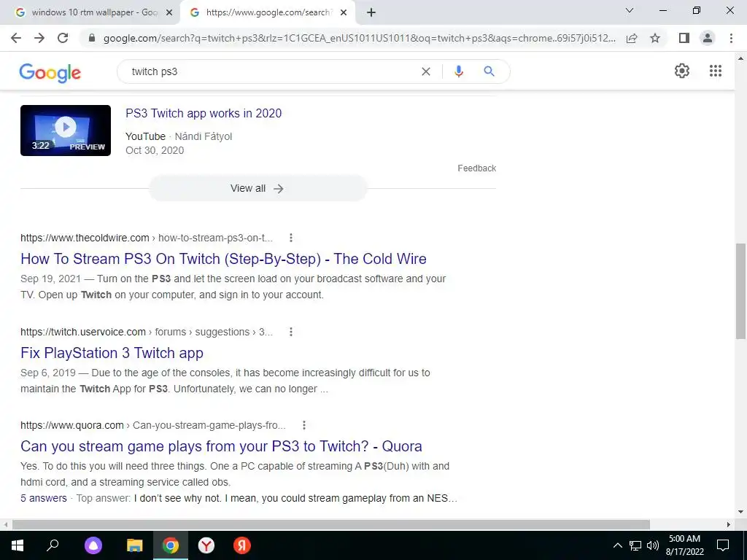Open the volume control in system tray
The width and height of the screenshot is (747, 560).
(x=653, y=545)
